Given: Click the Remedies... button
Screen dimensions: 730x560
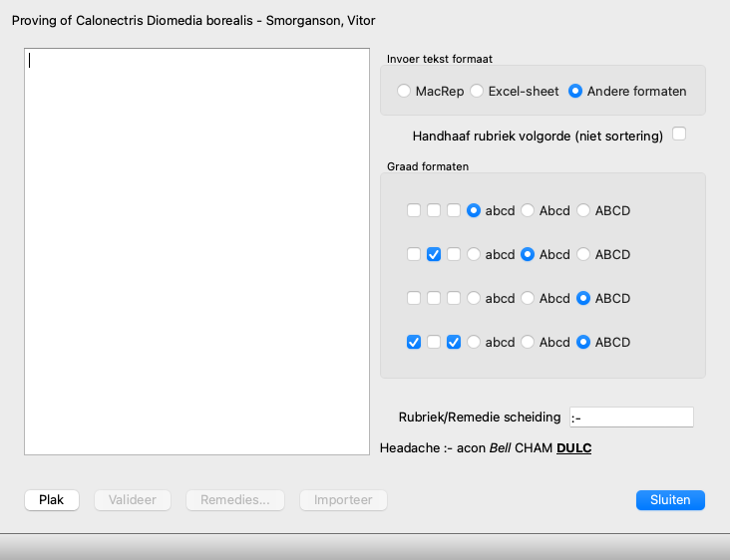Looking at the screenshot, I should (235, 500).
